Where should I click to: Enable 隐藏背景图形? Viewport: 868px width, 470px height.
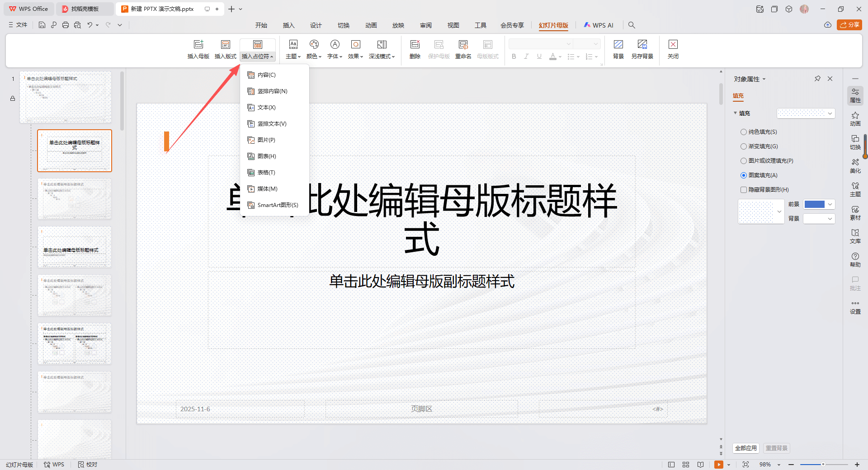coord(743,189)
